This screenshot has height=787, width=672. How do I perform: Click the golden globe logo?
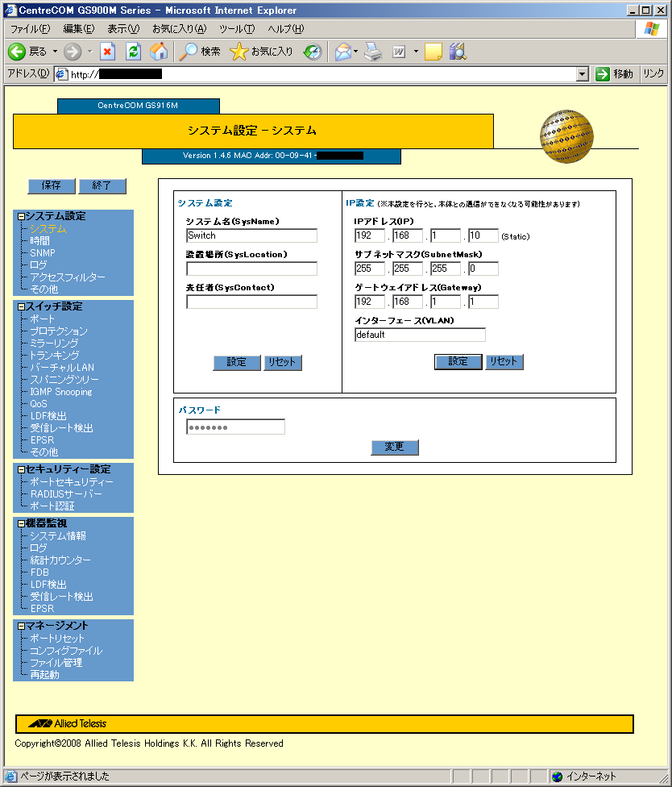pos(566,136)
